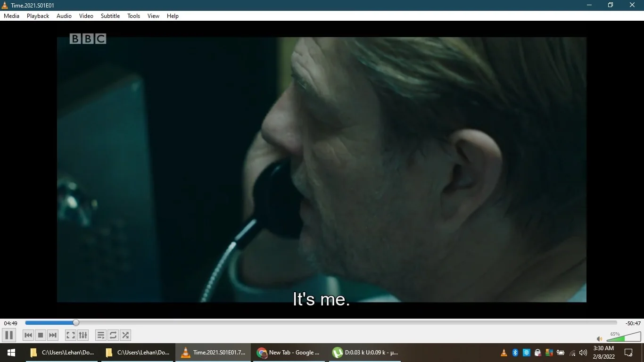Pause the video playback

coord(9,335)
